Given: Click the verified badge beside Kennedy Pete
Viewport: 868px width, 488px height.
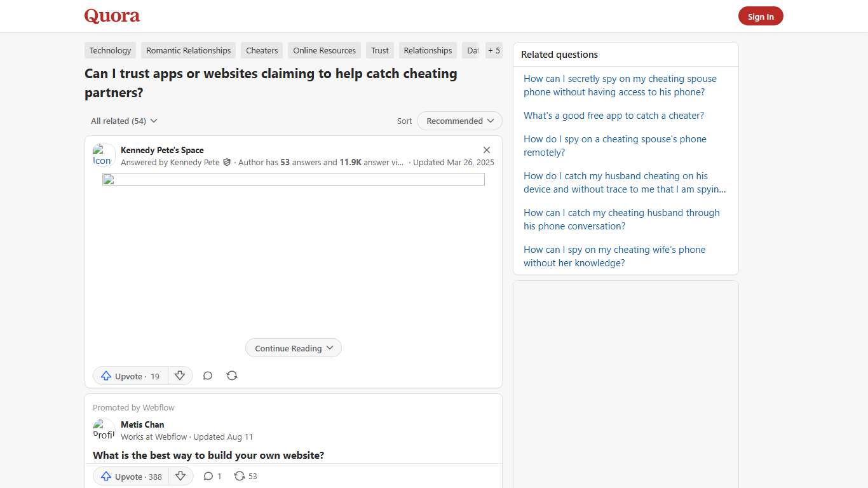Looking at the screenshot, I should coord(227,162).
